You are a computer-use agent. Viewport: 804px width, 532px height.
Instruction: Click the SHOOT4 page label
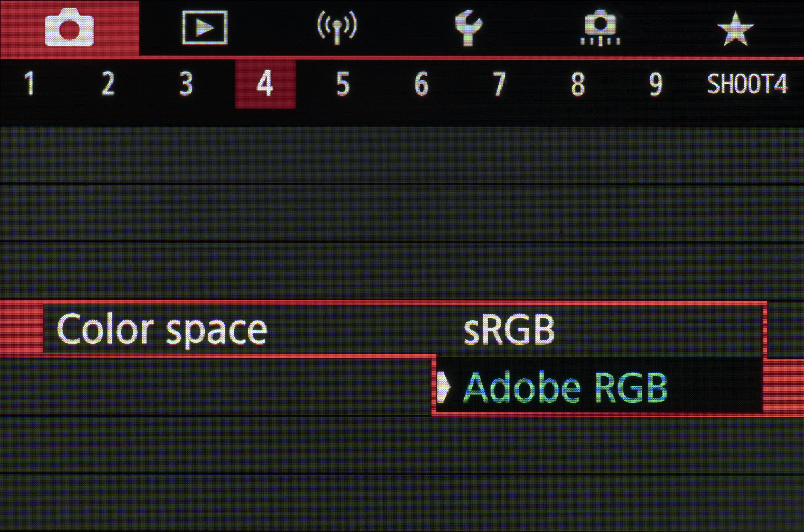(x=747, y=84)
